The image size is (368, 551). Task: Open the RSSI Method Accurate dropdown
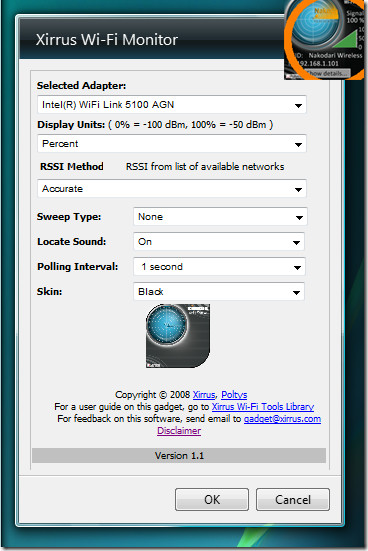tap(172, 189)
